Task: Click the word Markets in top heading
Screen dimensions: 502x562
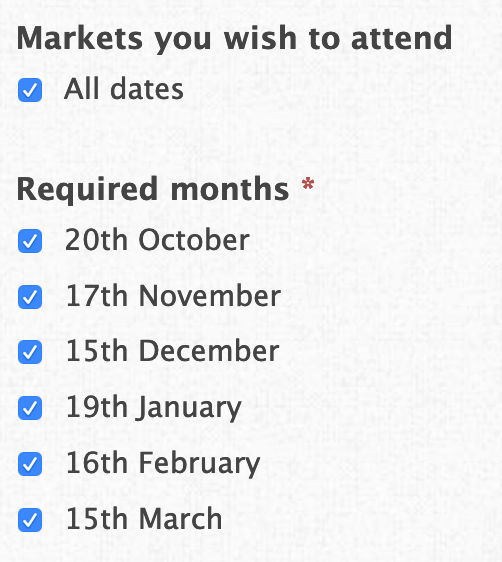Action: [80, 38]
